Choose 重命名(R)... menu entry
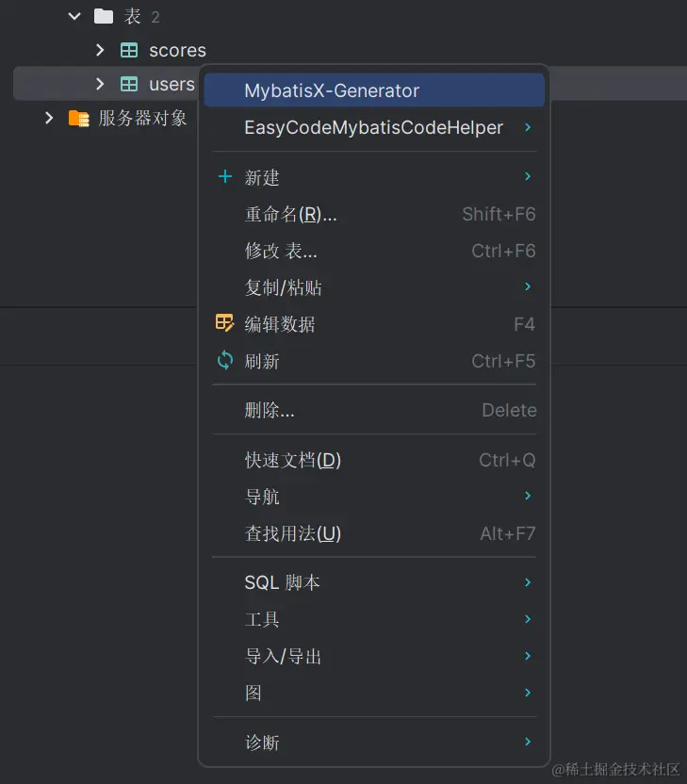 coord(374,214)
